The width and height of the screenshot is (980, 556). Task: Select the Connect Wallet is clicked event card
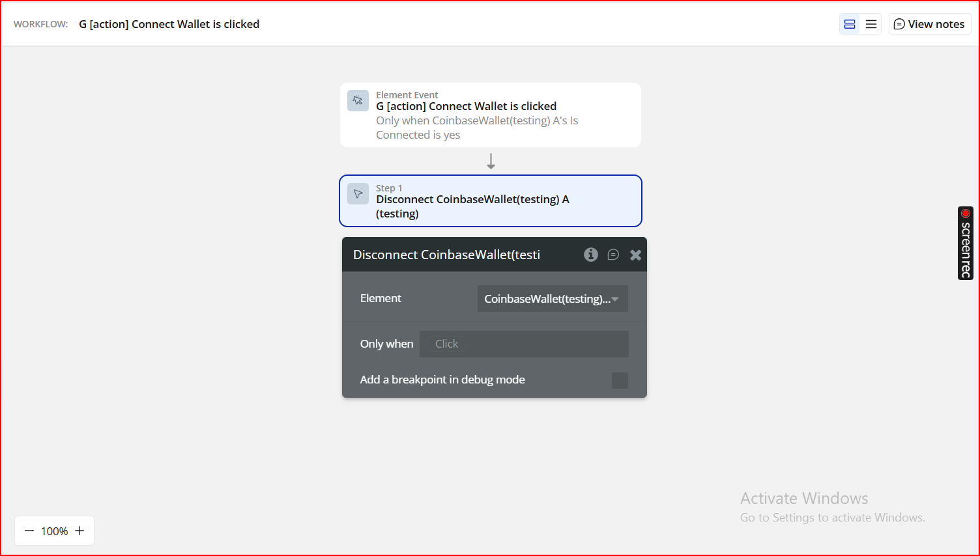[491, 115]
